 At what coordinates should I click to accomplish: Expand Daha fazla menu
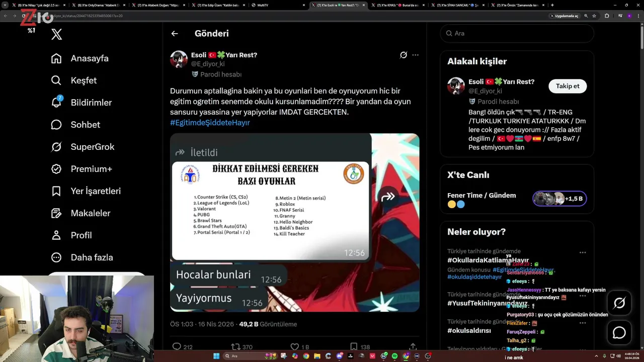point(82,257)
